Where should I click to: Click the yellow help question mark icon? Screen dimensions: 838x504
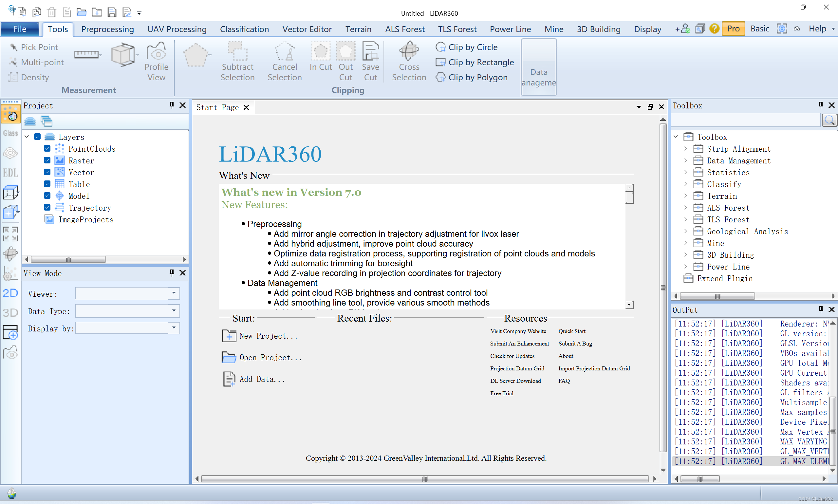click(x=714, y=28)
